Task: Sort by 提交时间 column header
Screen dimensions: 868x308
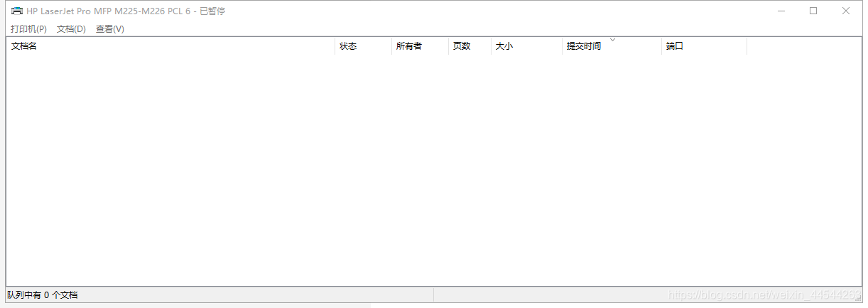Action: (612, 46)
